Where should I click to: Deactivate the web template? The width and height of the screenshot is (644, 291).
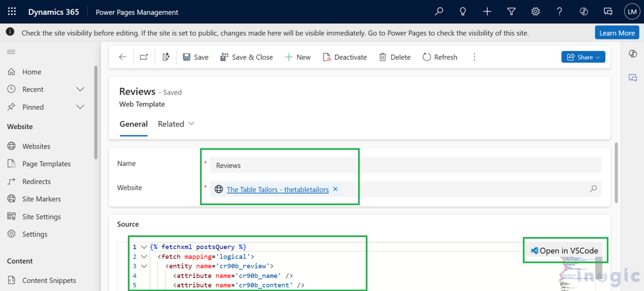point(345,57)
